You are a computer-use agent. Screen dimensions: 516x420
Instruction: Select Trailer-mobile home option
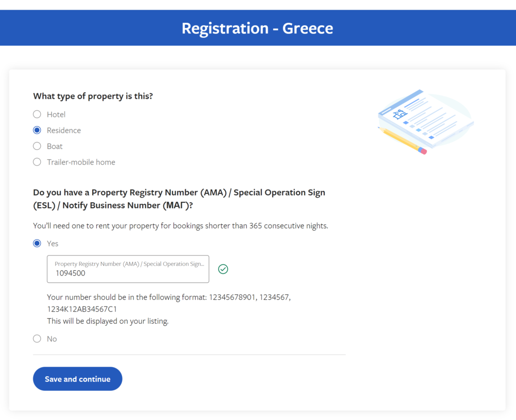pos(37,162)
